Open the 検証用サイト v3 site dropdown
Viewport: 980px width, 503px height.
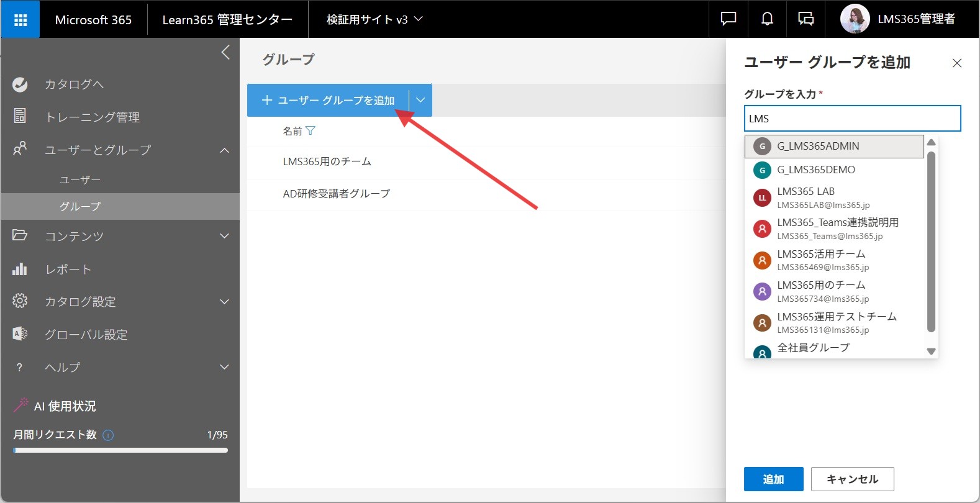(x=374, y=19)
